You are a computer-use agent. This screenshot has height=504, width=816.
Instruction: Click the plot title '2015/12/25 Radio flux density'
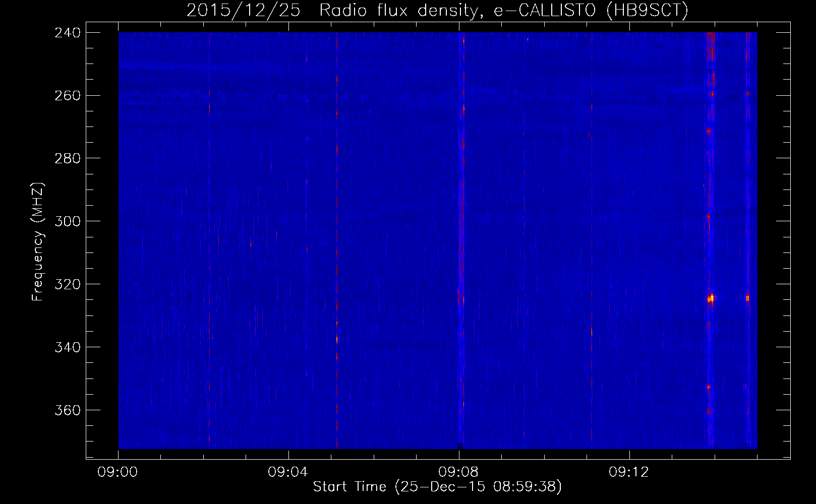[437, 10]
